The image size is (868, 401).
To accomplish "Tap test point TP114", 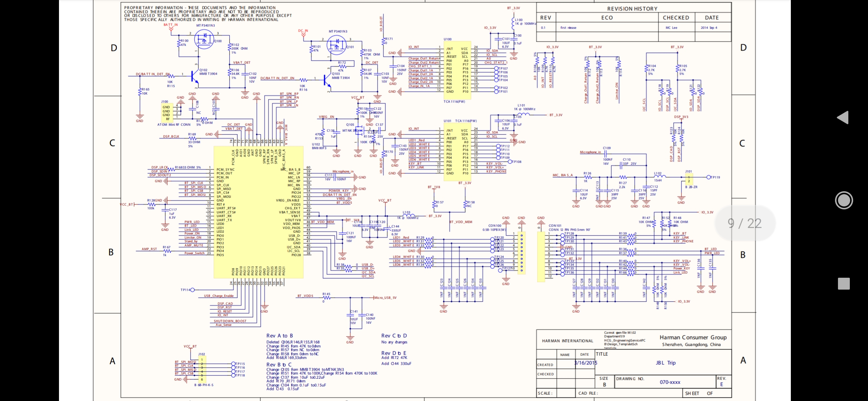I will click(187, 290).
